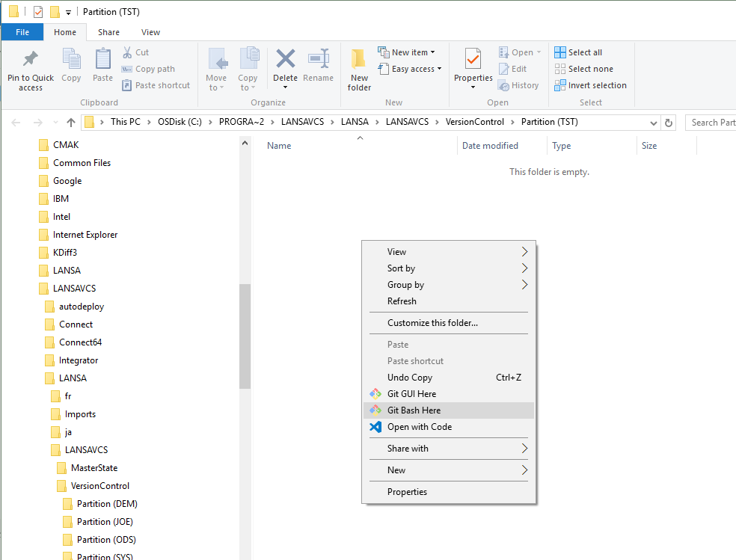This screenshot has height=560, width=736.
Task: Click the navigation pane vertical scrollbar
Action: coord(245,336)
